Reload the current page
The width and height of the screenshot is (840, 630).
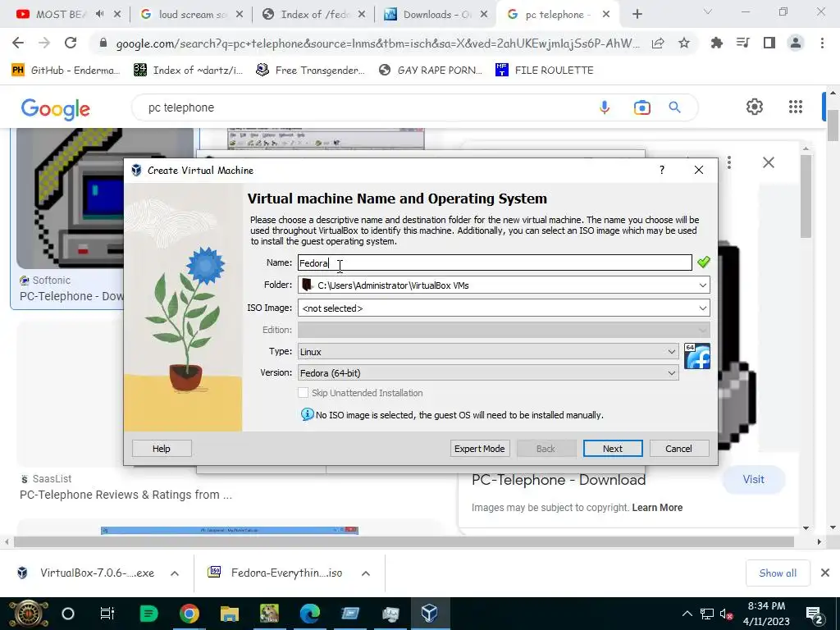71,43
